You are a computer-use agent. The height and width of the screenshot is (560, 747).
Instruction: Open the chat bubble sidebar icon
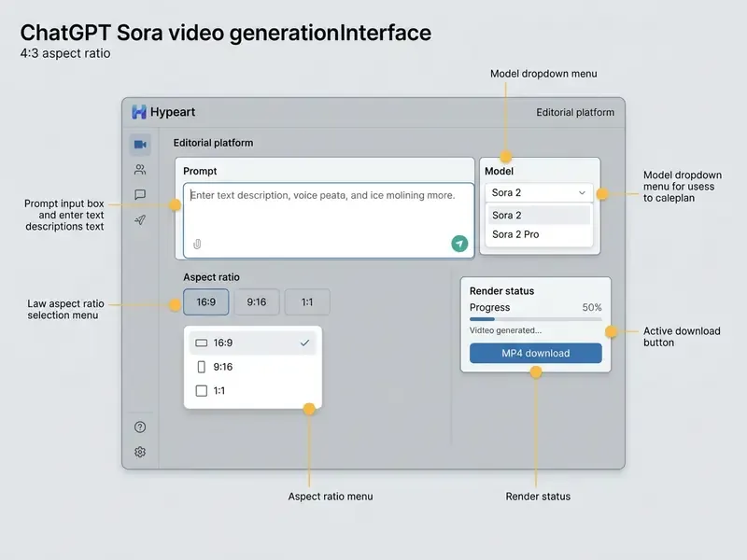(140, 194)
